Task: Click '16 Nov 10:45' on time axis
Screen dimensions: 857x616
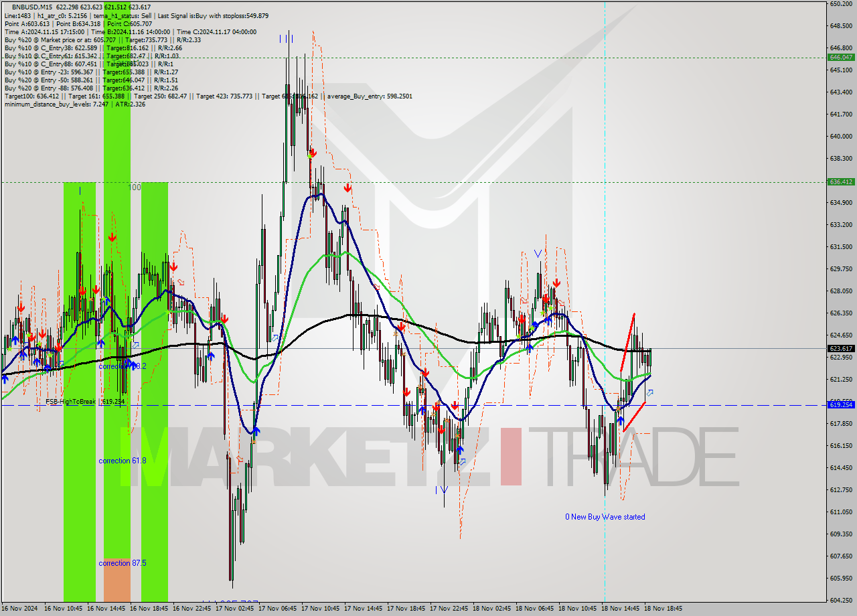Action: tap(63, 609)
